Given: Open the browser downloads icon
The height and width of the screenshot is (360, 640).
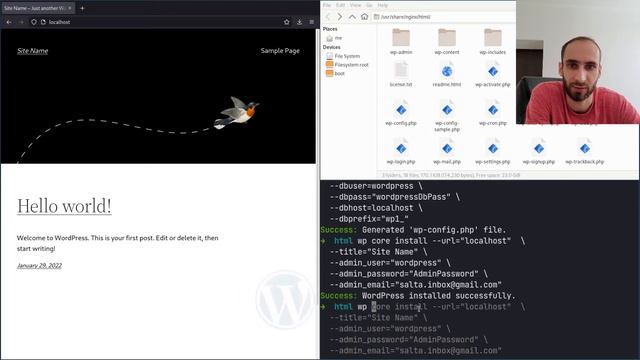Looking at the screenshot, I should 299,22.
